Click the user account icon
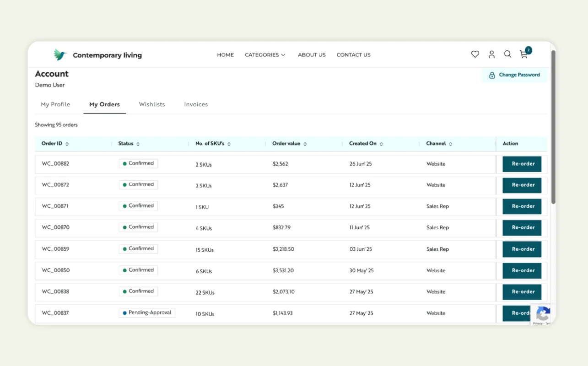 pyautogui.click(x=491, y=54)
